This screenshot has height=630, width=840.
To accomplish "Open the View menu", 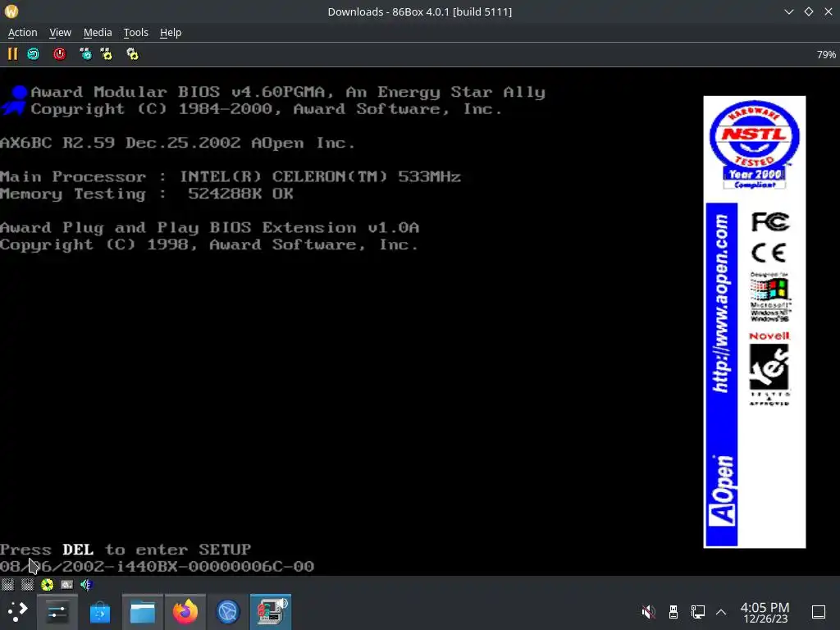I will [x=60, y=33].
